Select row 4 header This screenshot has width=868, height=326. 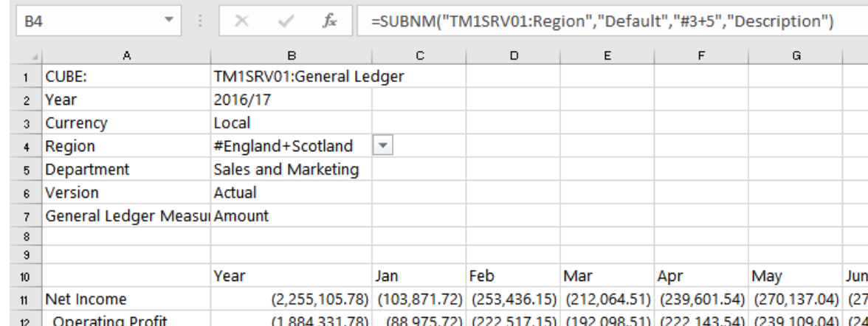coord(26,146)
